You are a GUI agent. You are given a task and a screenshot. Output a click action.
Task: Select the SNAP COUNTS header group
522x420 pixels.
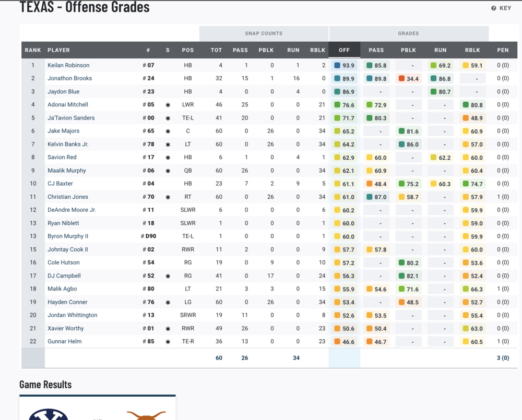tap(264, 33)
